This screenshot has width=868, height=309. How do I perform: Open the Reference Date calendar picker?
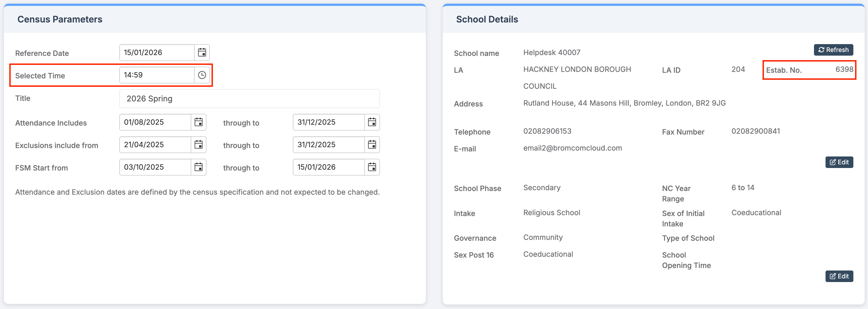[x=202, y=53]
